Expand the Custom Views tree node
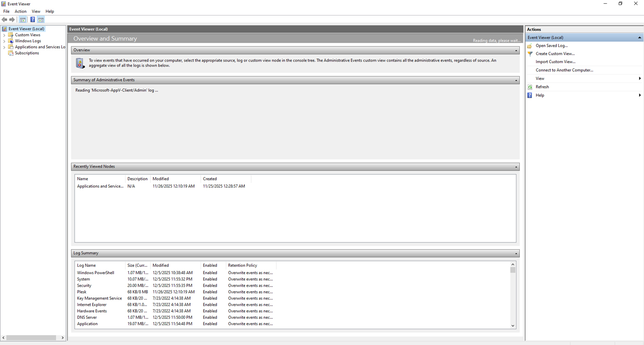This screenshot has height=345, width=644. coord(4,34)
